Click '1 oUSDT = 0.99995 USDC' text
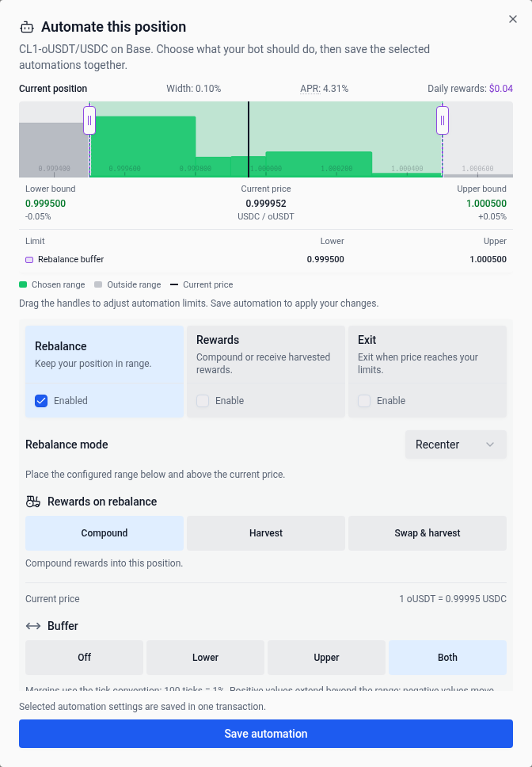Image resolution: width=532 pixels, height=767 pixels. point(453,599)
